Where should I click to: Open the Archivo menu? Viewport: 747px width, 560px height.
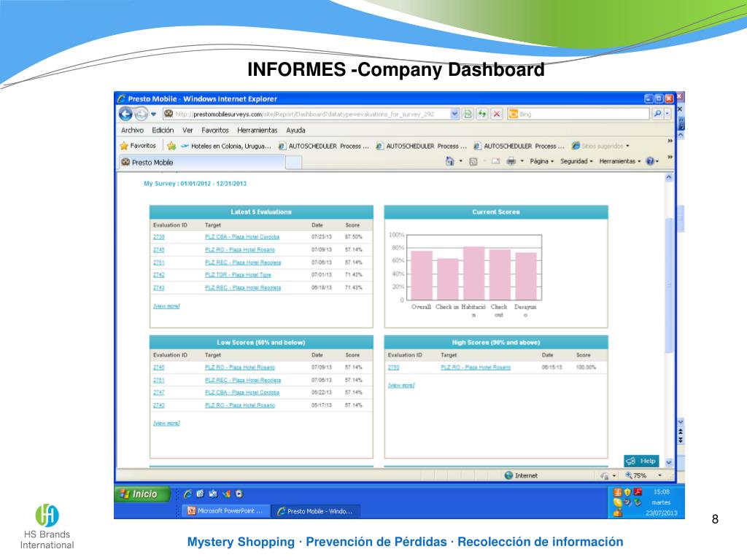coord(132,130)
